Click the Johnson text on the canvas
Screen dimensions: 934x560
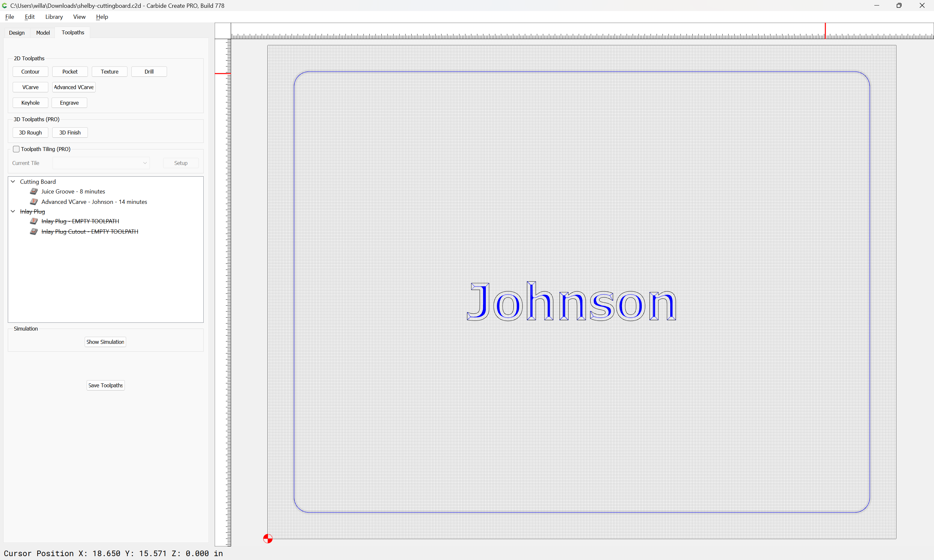[x=571, y=301]
